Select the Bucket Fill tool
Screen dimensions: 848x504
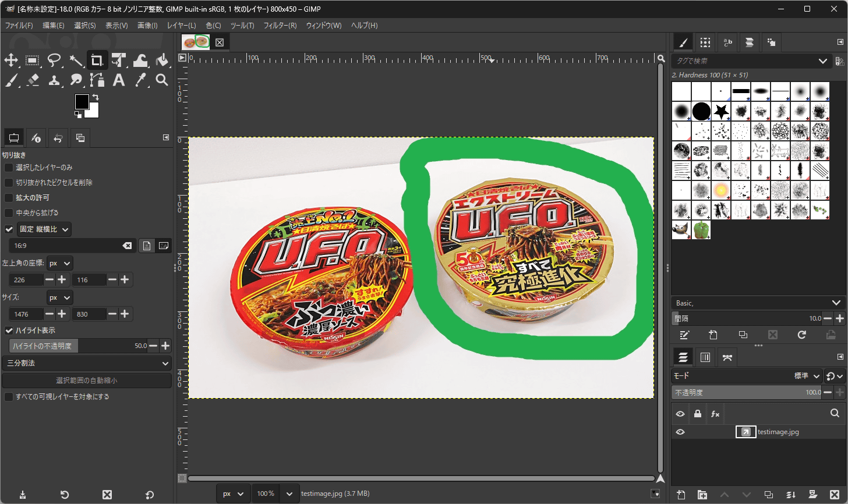[x=162, y=60]
